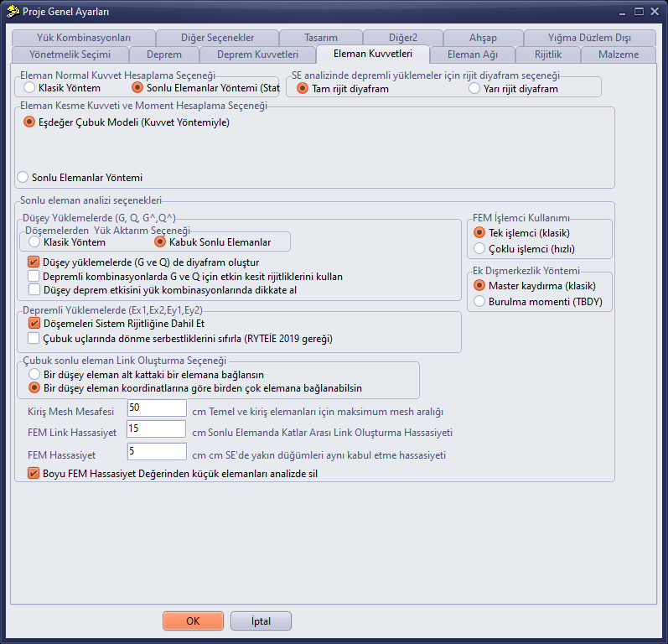Switch to Yığma Düzlem Dışı tab

(589, 38)
